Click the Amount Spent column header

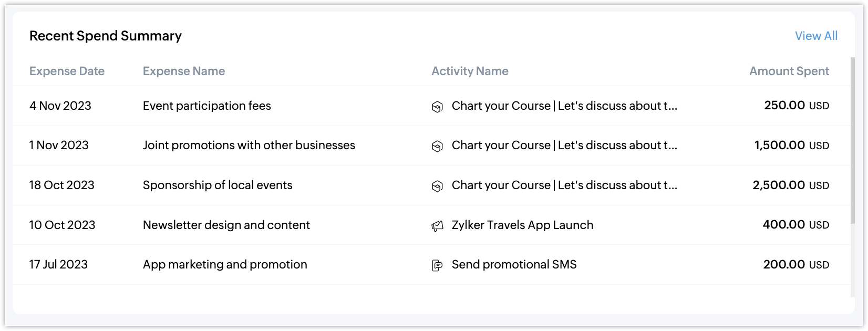pyautogui.click(x=789, y=71)
